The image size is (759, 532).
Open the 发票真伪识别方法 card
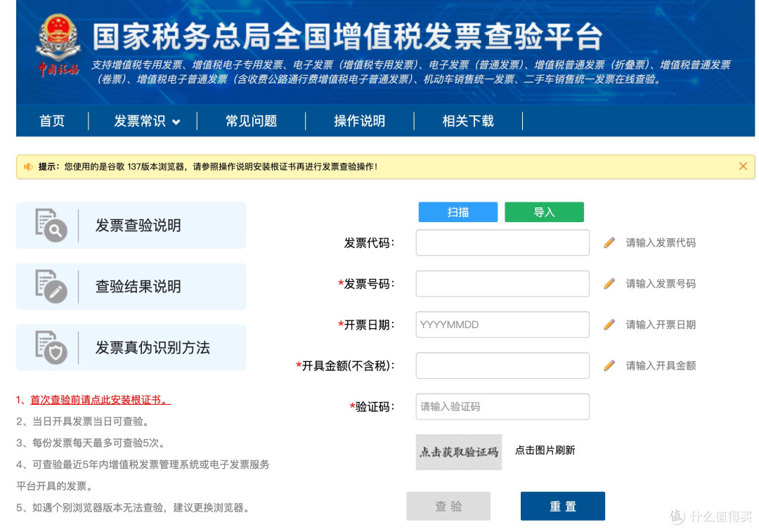[131, 348]
